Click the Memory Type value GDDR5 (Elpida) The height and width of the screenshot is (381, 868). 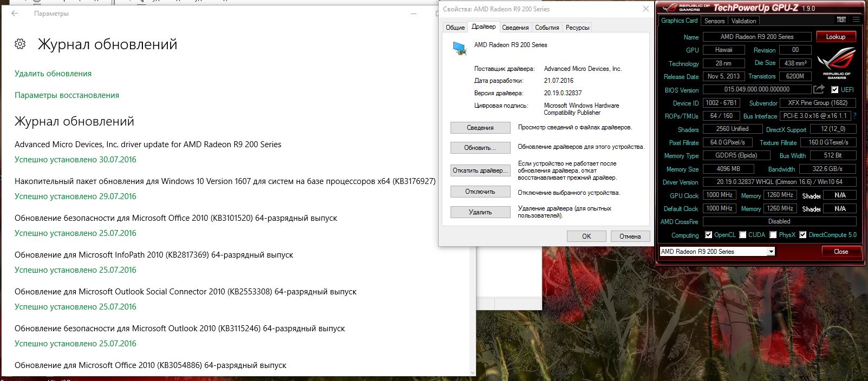click(x=737, y=155)
